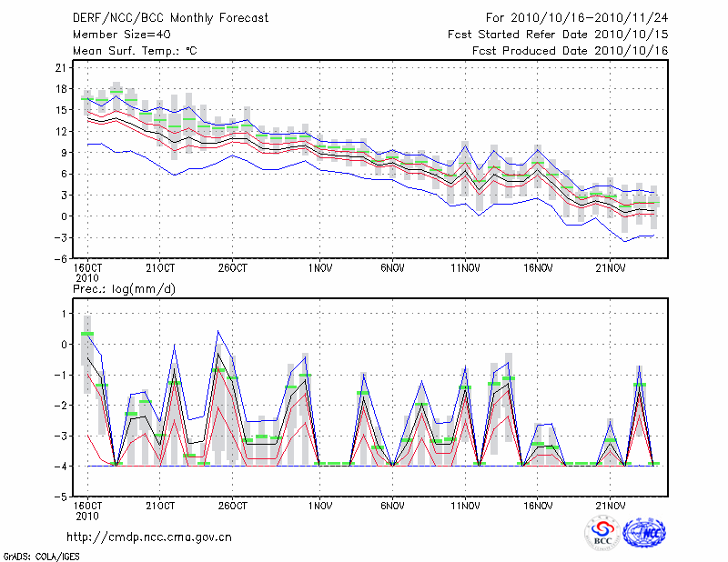Click the Fcst Started Refer Date line
Viewport: 728px width, 562px height.
(x=558, y=34)
